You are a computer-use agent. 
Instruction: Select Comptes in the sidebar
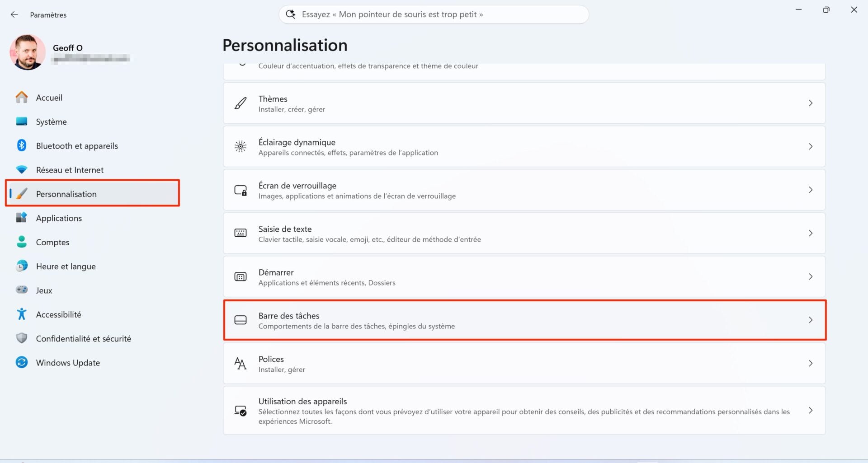point(93,242)
